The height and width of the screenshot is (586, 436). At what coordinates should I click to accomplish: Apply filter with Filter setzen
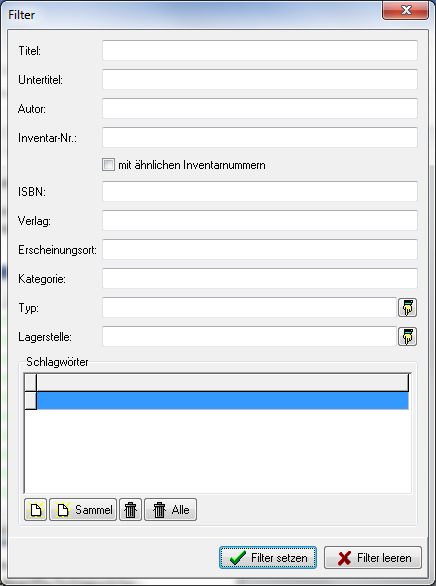268,558
